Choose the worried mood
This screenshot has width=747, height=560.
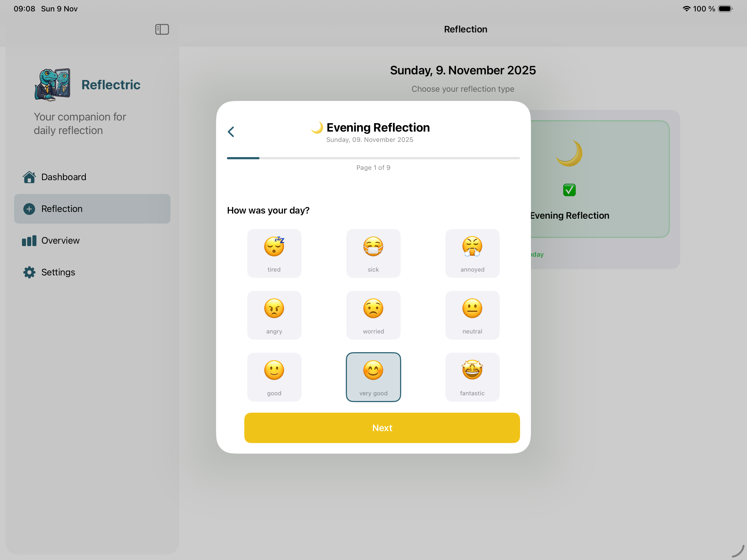coord(373,315)
